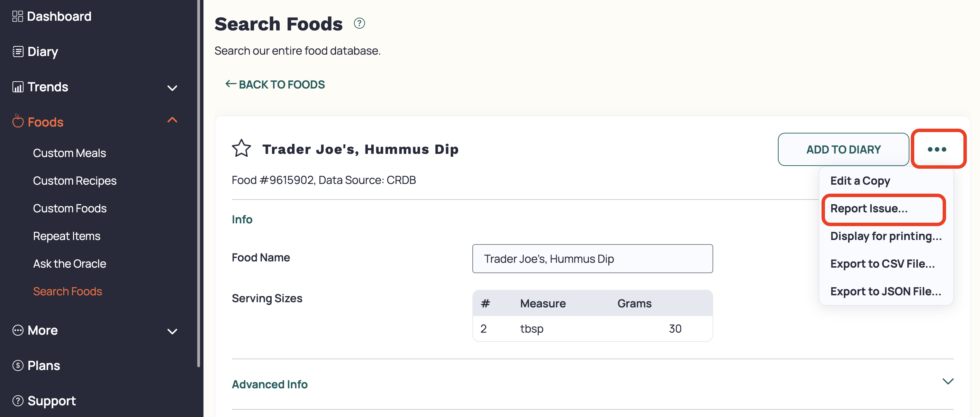Open Custom Recipes in the sidebar
The image size is (980, 417).
click(74, 180)
